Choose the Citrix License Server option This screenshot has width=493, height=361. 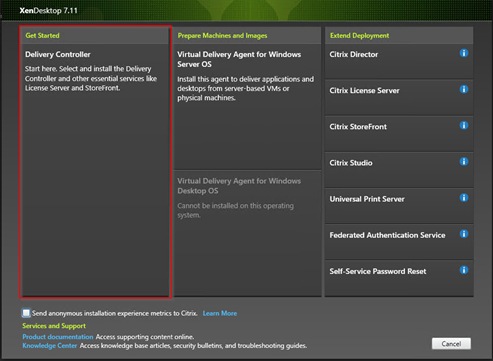399,98
